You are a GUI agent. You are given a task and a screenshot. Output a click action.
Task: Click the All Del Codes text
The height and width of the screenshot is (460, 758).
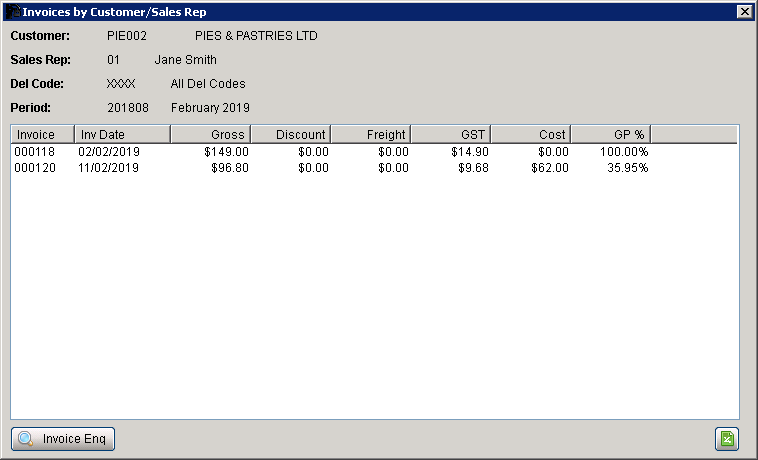pyautogui.click(x=208, y=84)
